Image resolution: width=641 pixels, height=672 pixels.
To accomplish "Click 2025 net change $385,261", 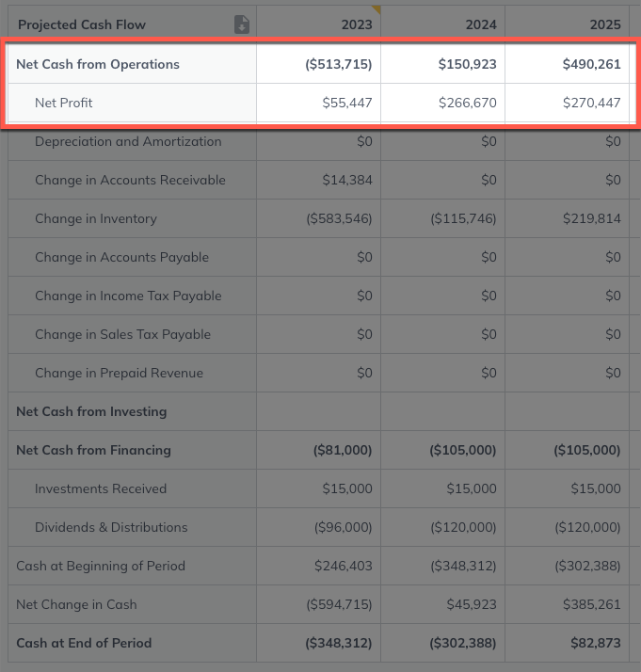I will click(x=592, y=604).
